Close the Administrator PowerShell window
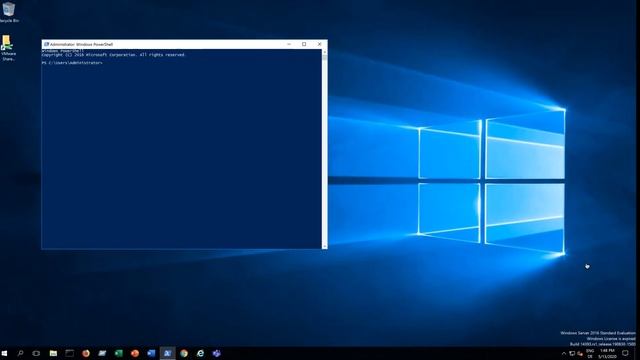 (x=319, y=44)
